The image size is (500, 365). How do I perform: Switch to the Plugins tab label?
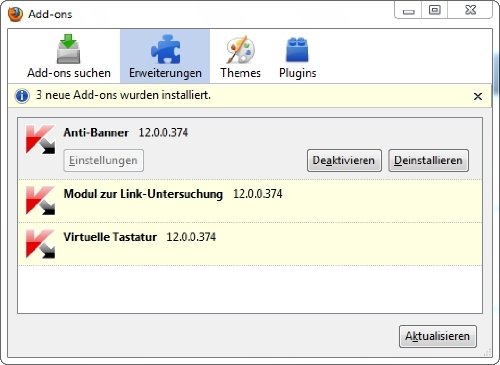298,73
